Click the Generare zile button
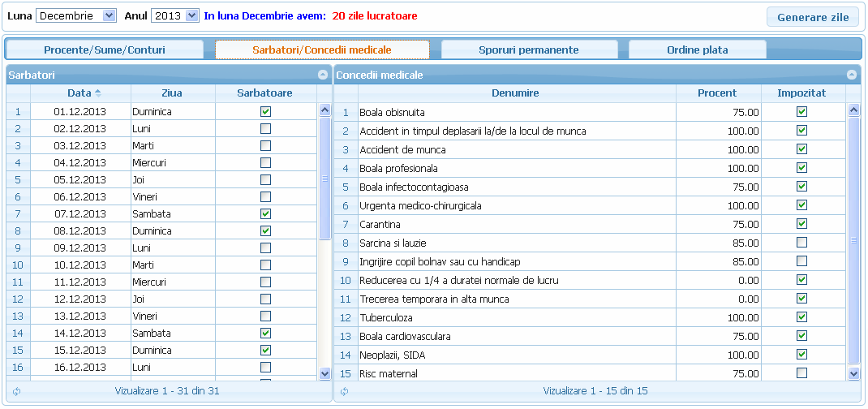This screenshot has width=868, height=409. tap(813, 17)
